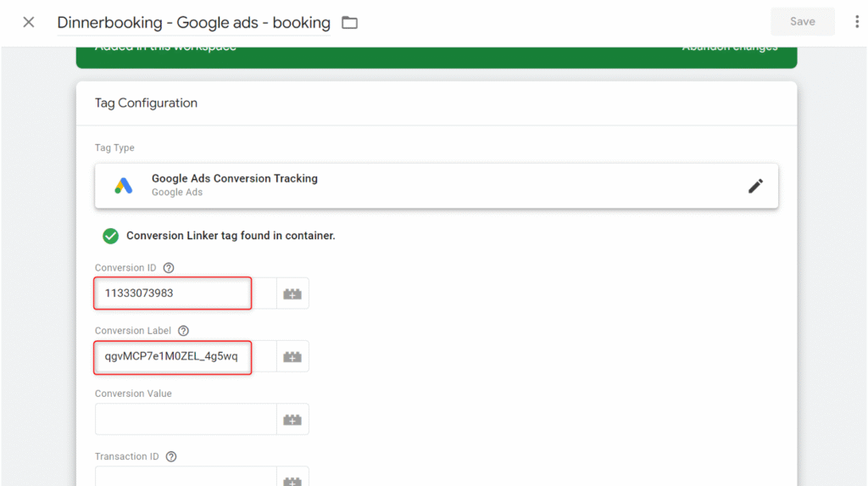Close the tag editor with the X icon
Viewport: 868px width, 486px height.
(29, 22)
